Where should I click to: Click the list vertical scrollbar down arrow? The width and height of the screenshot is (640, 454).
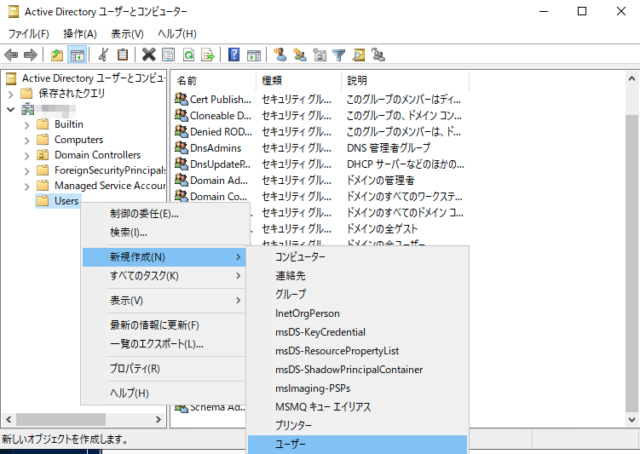[632, 420]
